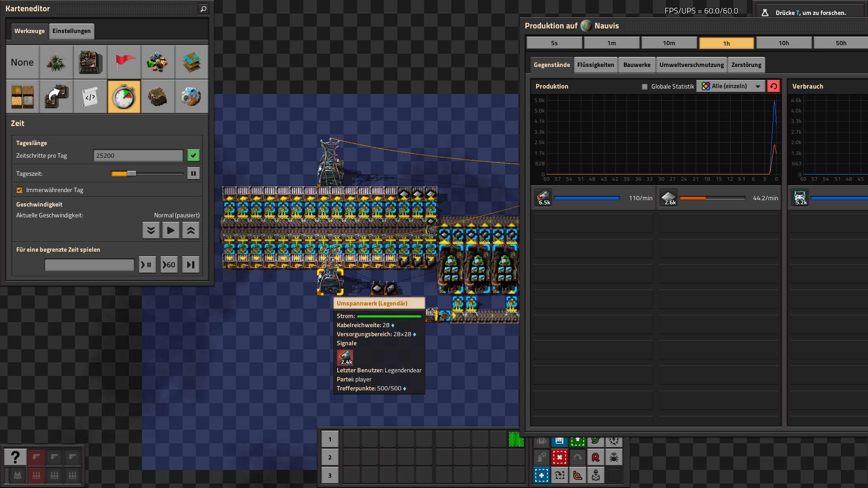Image resolution: width=868 pixels, height=488 pixels.
Task: Select the red deconstruction planner shortcut
Action: pos(559,457)
